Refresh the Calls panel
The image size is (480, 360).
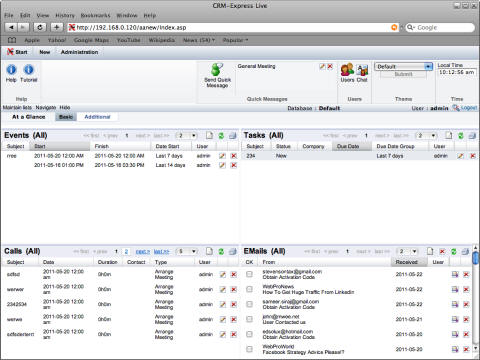tap(221, 251)
